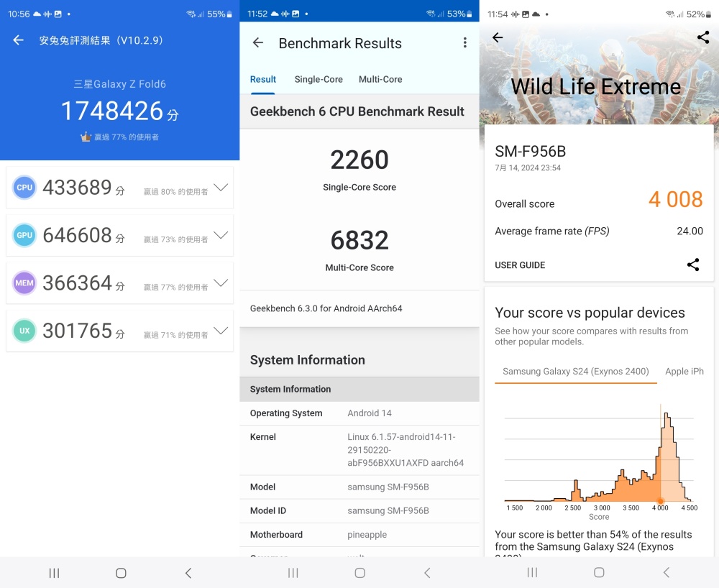Open the USER GUIDE link
Image resolution: width=719 pixels, height=588 pixels.
[x=520, y=265]
